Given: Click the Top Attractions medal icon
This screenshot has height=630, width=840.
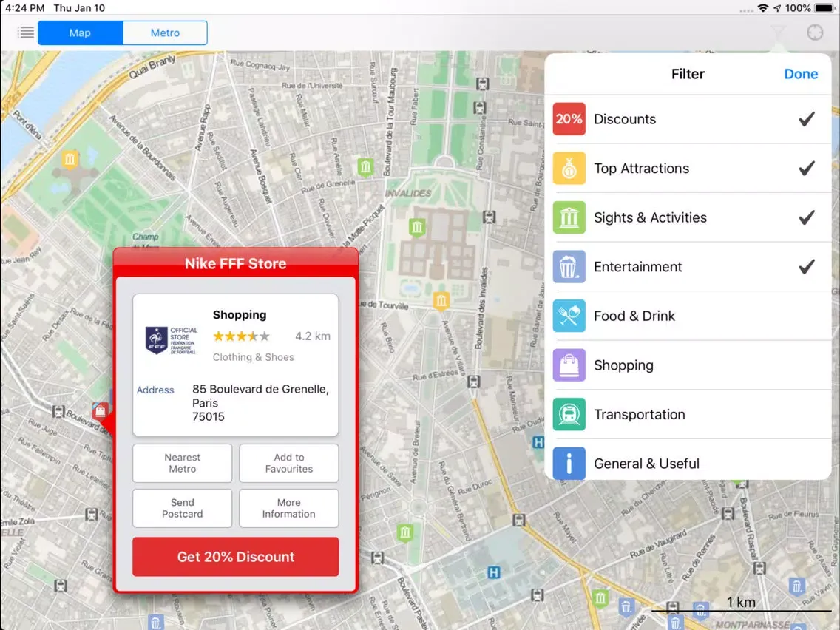Looking at the screenshot, I should (x=569, y=168).
